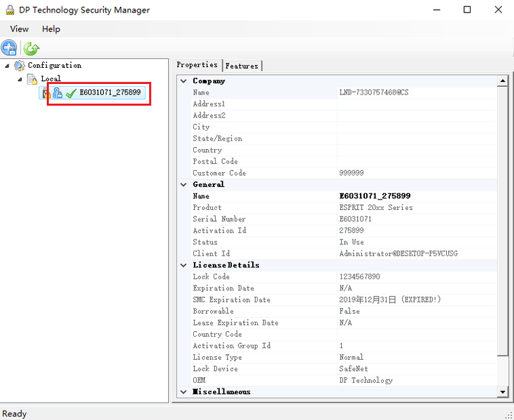Image resolution: width=514 pixels, height=420 pixels.
Task: Click the OEM value DP Technology
Action: click(x=366, y=380)
